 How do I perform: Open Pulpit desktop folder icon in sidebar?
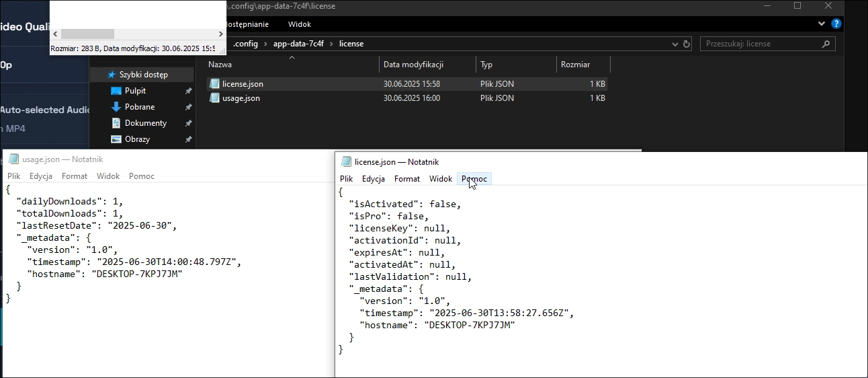116,91
